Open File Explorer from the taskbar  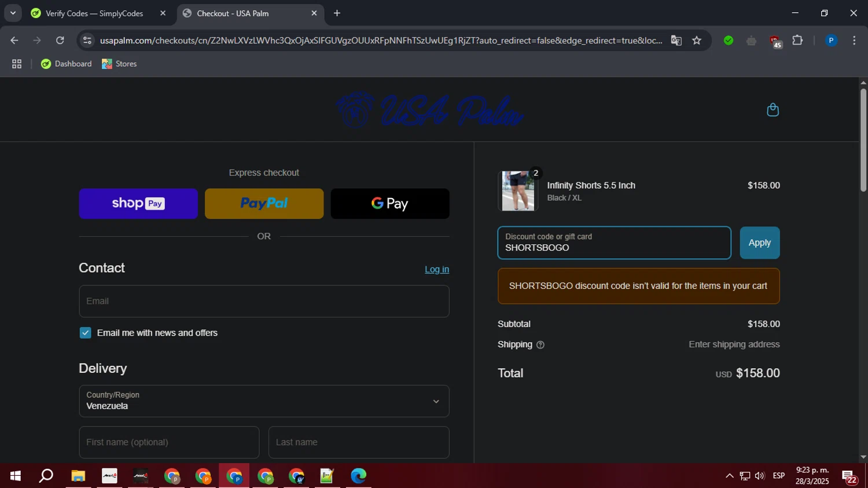point(78,476)
